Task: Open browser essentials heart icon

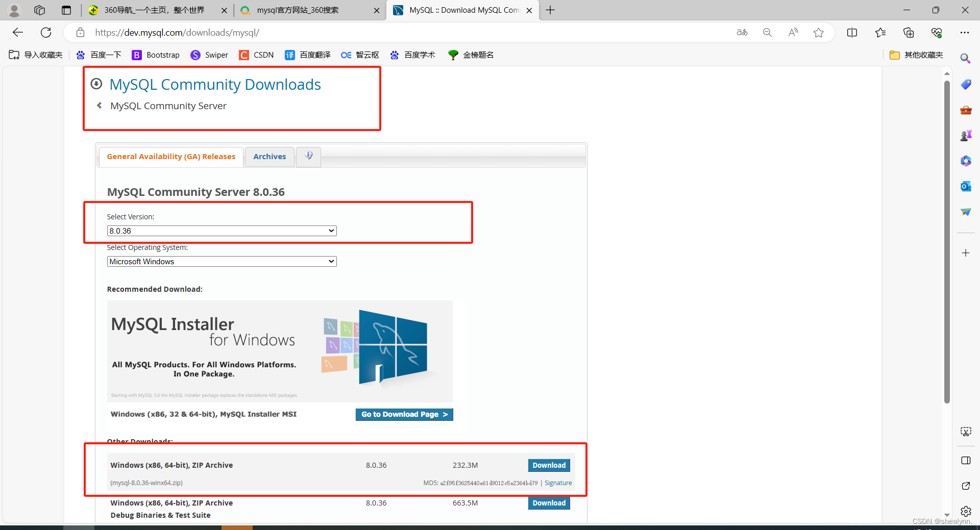Action: [x=937, y=33]
